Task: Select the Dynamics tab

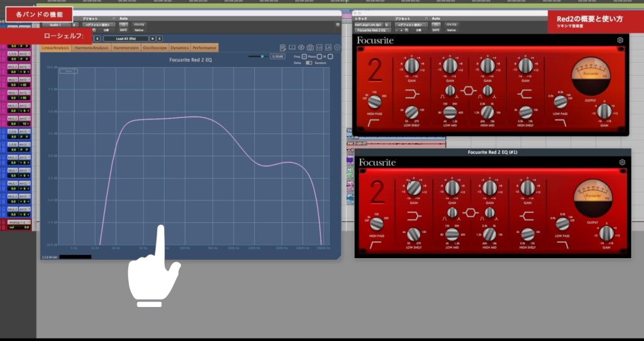Action: point(179,48)
